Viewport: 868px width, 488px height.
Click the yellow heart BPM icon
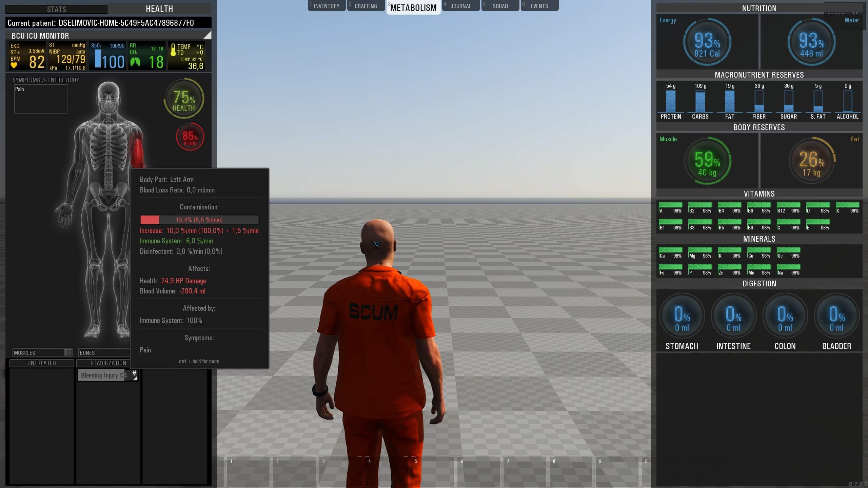tap(14, 65)
